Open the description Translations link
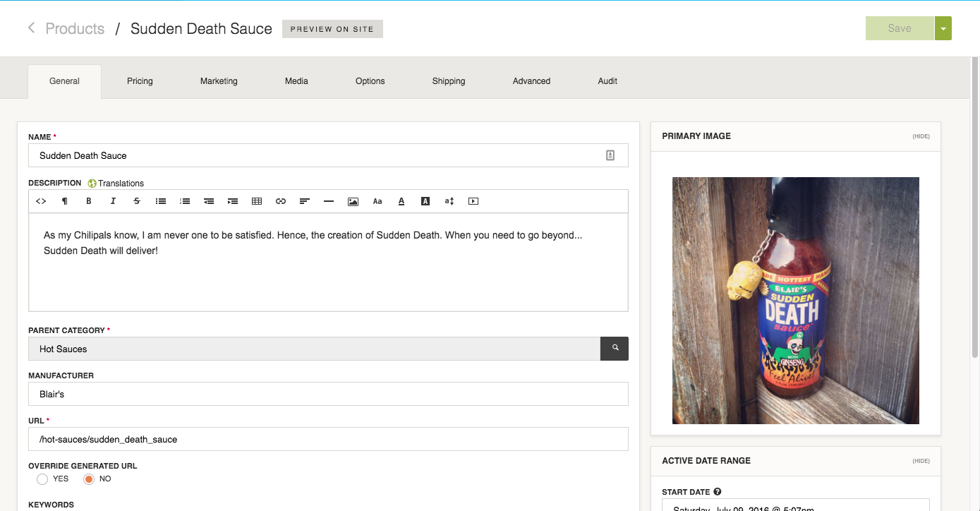This screenshot has width=980, height=511. click(x=116, y=184)
